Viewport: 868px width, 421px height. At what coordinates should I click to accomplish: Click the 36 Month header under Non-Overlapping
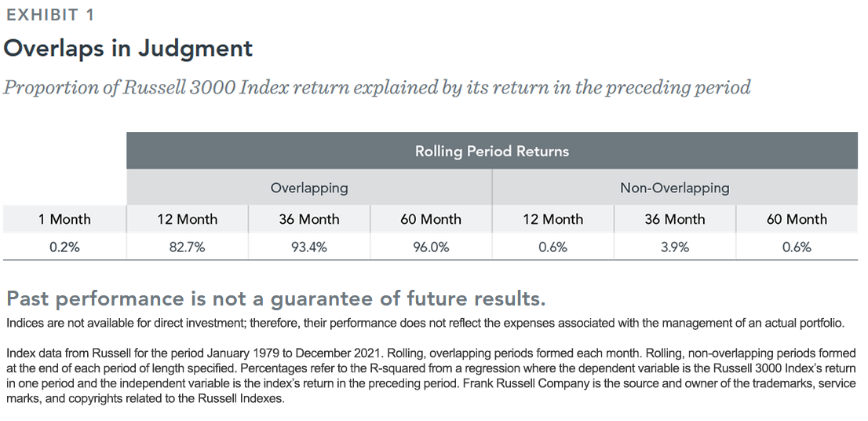675,219
